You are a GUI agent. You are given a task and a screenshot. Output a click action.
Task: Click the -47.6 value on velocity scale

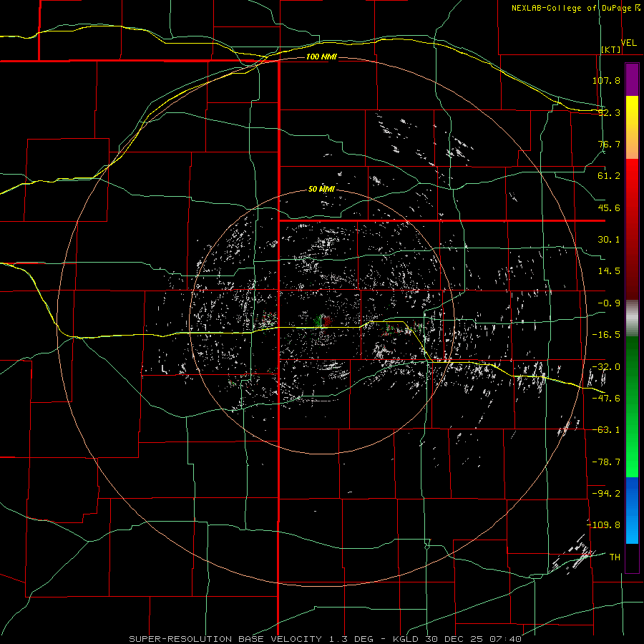pyautogui.click(x=606, y=399)
